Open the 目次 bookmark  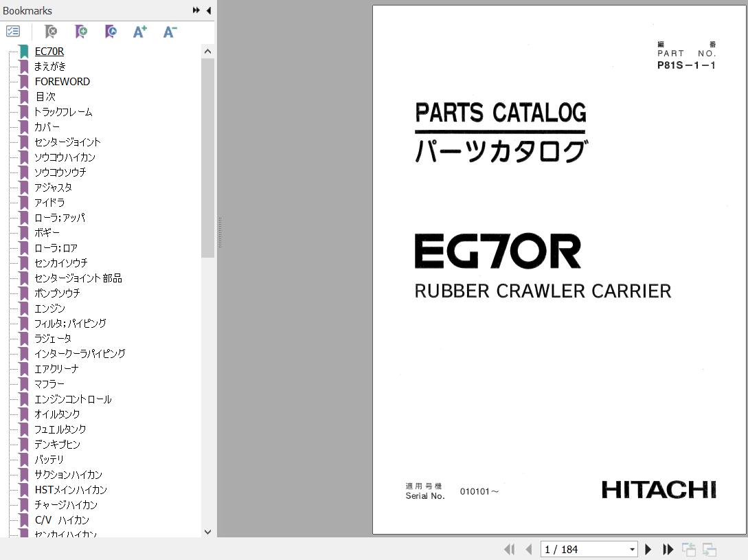pos(45,96)
